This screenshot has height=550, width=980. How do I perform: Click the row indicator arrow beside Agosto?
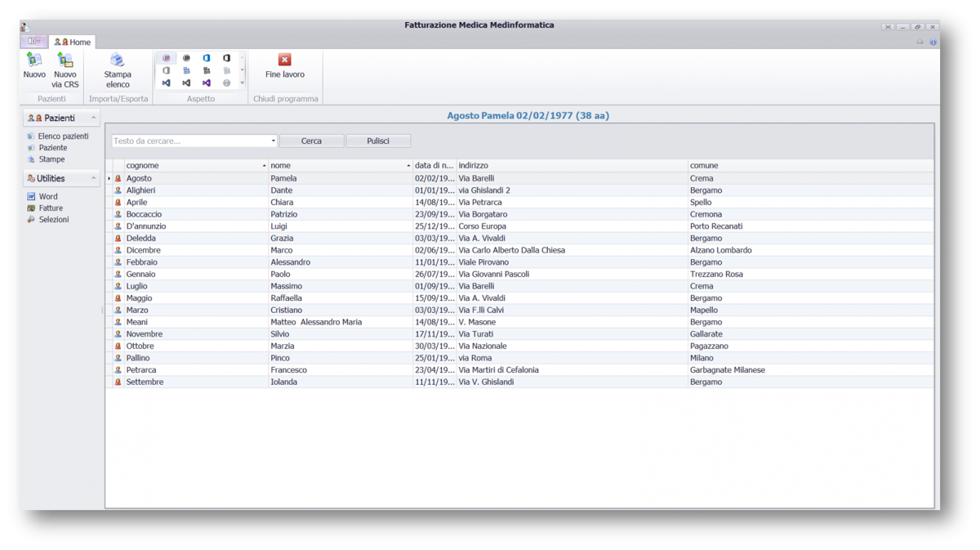[x=109, y=178]
